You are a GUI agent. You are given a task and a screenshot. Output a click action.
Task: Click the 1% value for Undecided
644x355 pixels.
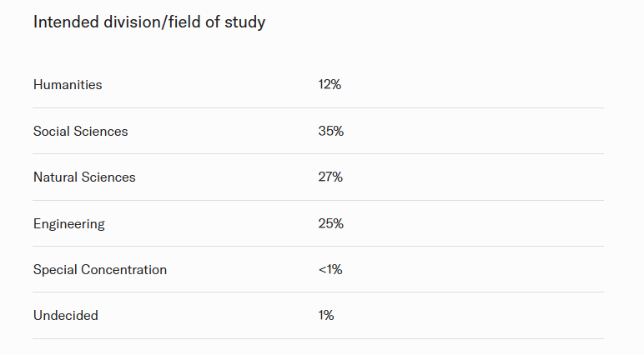click(x=326, y=316)
